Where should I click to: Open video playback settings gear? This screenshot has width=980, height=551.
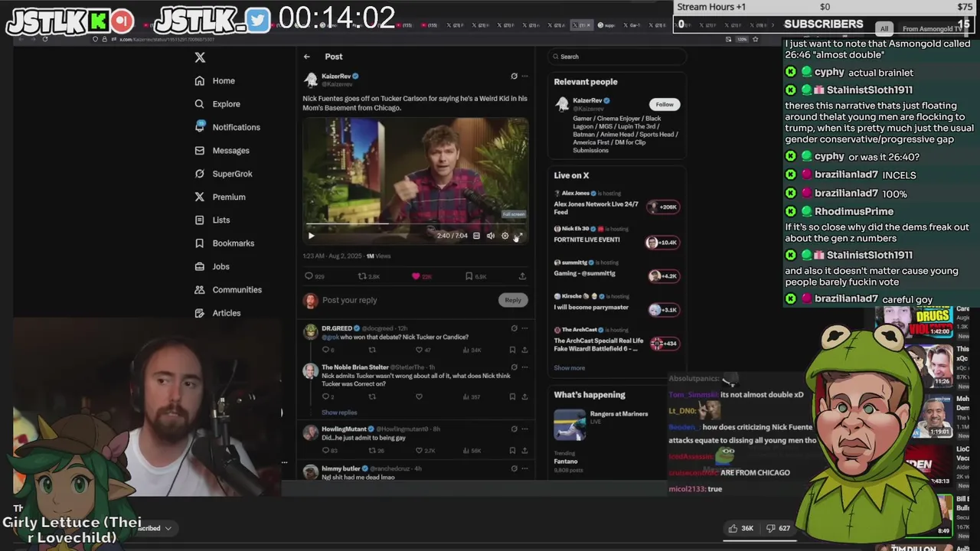[x=505, y=236]
